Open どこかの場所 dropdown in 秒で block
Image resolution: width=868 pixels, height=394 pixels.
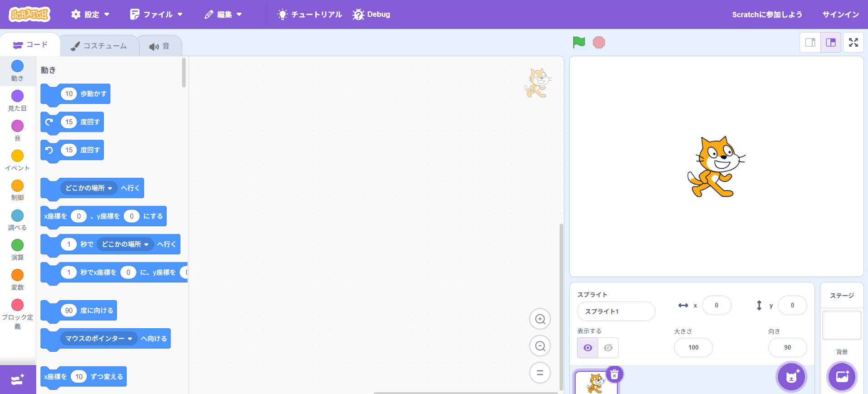(x=125, y=244)
